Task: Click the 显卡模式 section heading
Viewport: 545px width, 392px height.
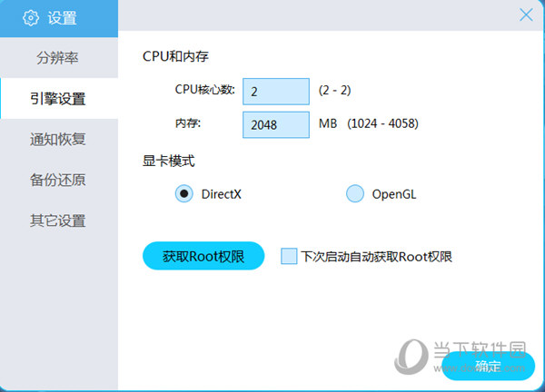Action: tap(169, 161)
